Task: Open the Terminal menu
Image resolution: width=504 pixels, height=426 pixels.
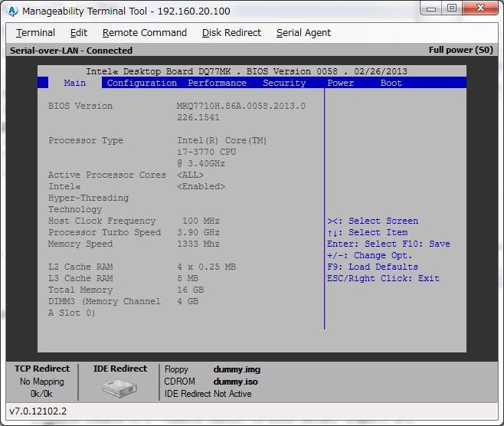Action: (x=35, y=33)
